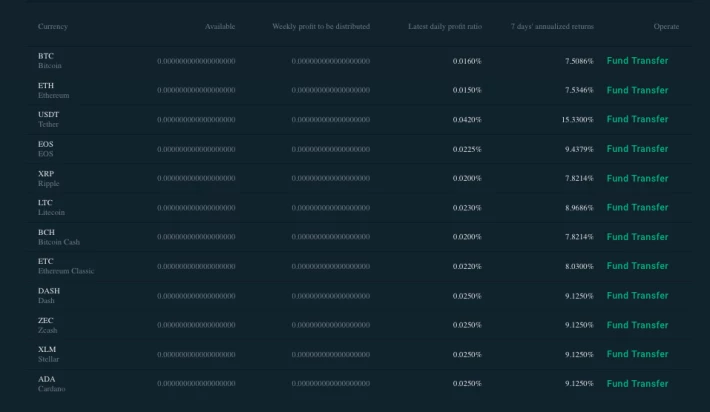Viewport: 710px width, 412px height.
Task: Select Fund Transfer in USDT Tether row
Action: (637, 119)
